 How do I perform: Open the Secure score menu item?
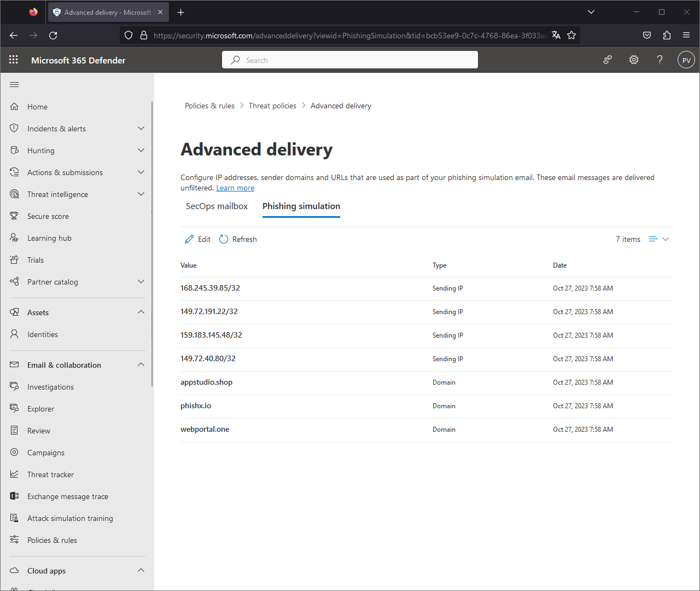point(48,216)
